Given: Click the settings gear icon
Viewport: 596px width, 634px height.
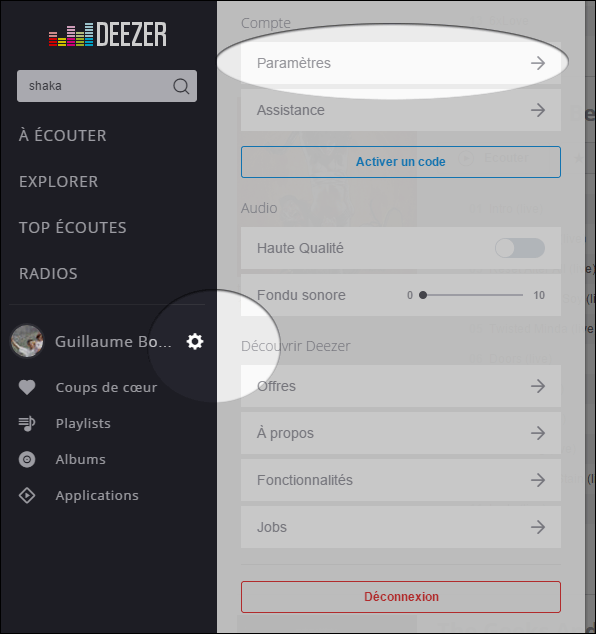Looking at the screenshot, I should [x=194, y=342].
